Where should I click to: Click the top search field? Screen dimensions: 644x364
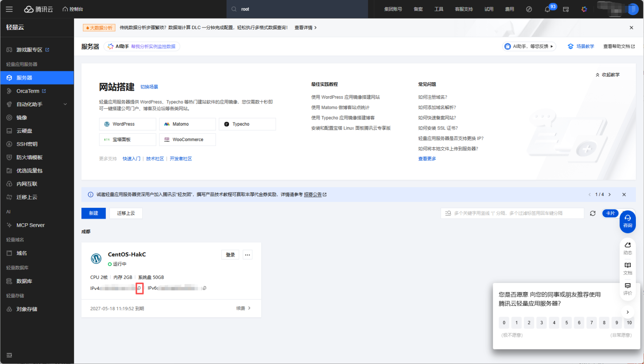pyautogui.click(x=297, y=9)
